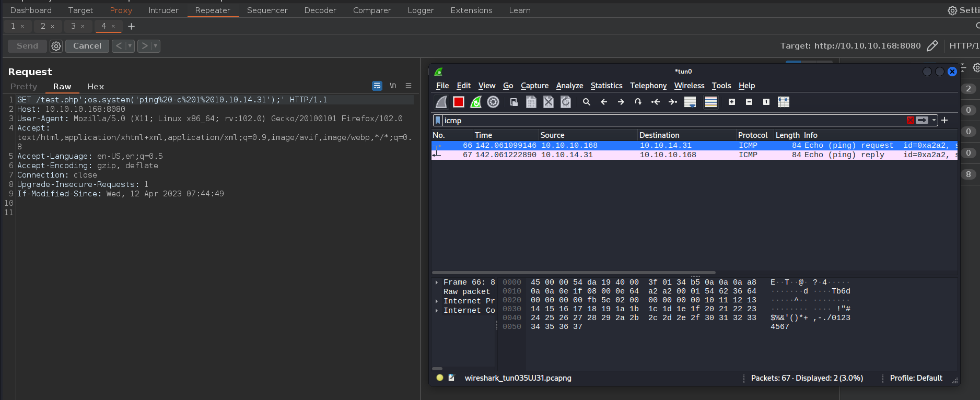This screenshot has width=980, height=400.
Task: Open Wireshark capture options
Action: pos(493,102)
